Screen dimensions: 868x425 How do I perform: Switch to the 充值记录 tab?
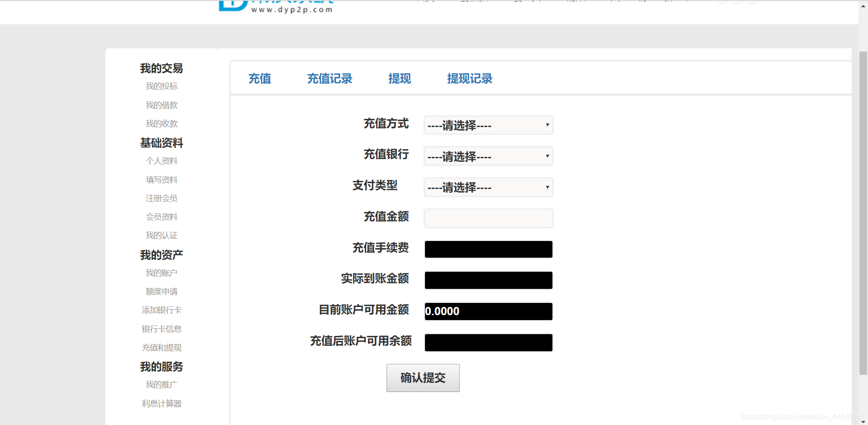coord(330,79)
